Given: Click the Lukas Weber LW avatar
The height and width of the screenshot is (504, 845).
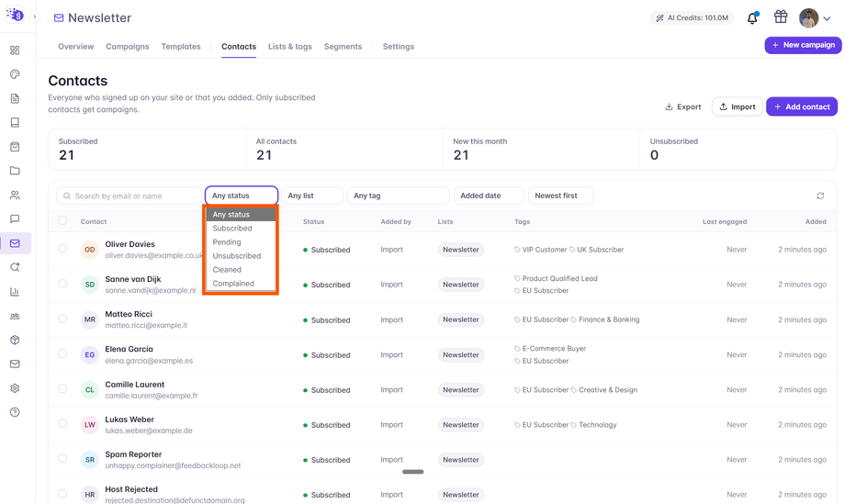Looking at the screenshot, I should point(89,425).
